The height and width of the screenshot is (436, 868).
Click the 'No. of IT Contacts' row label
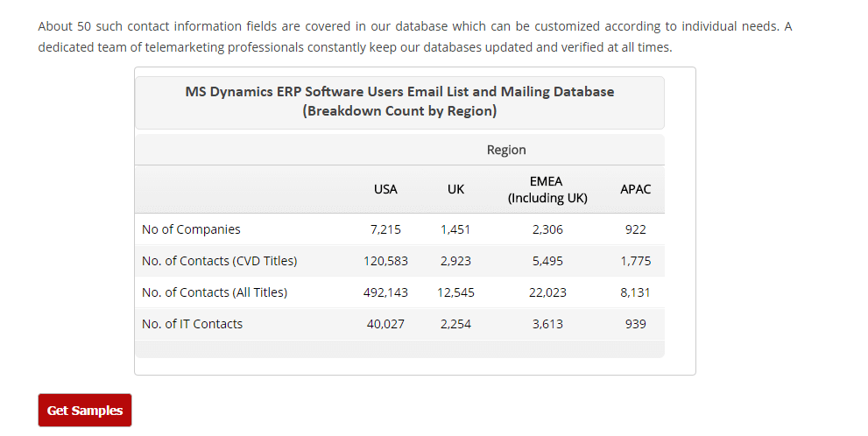coord(192,324)
